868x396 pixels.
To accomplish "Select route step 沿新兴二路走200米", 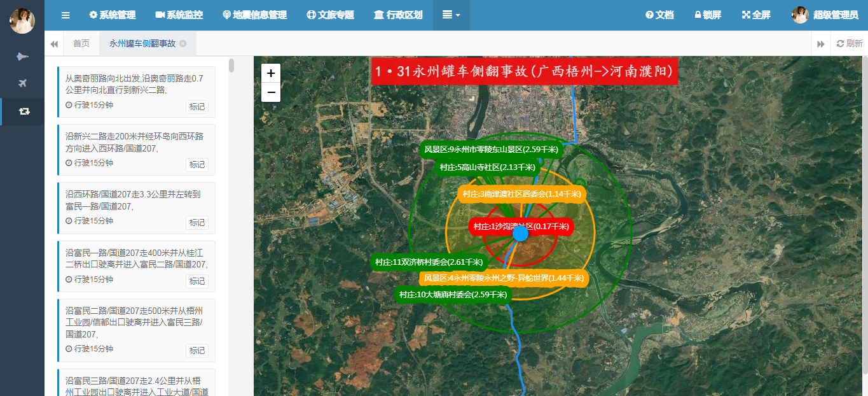I will [x=136, y=150].
